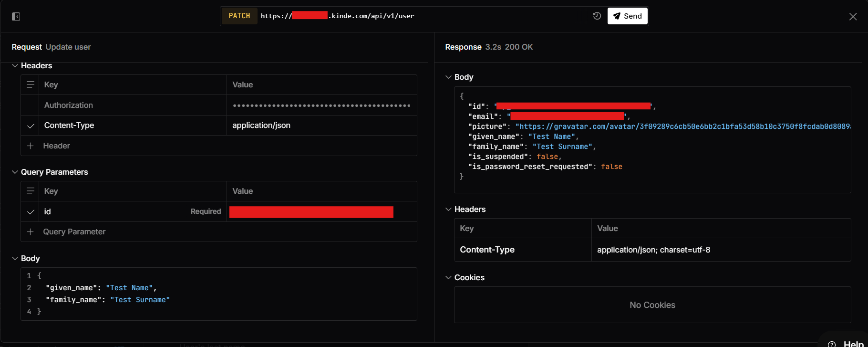
Task: Select the PATCH method badge
Action: (x=239, y=16)
